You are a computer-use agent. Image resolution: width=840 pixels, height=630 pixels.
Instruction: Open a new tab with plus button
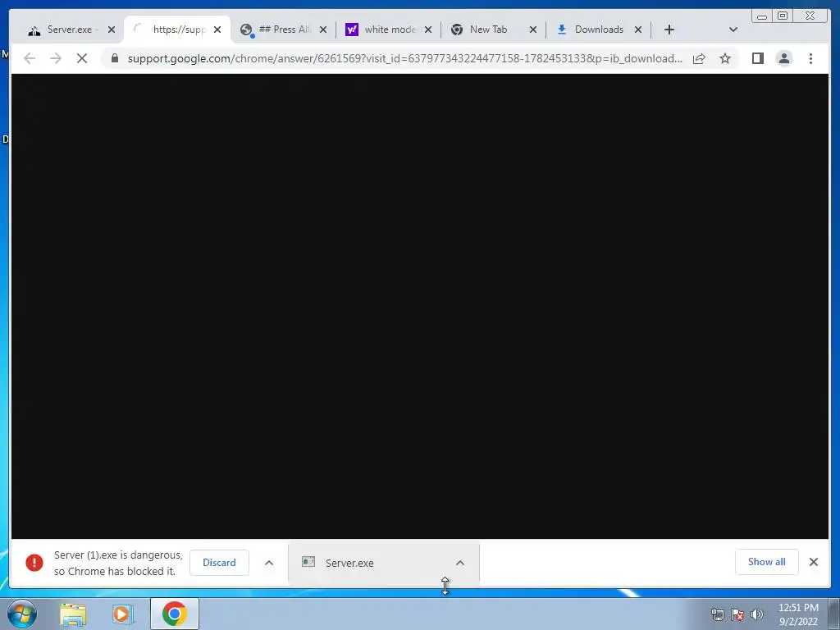coord(669,30)
